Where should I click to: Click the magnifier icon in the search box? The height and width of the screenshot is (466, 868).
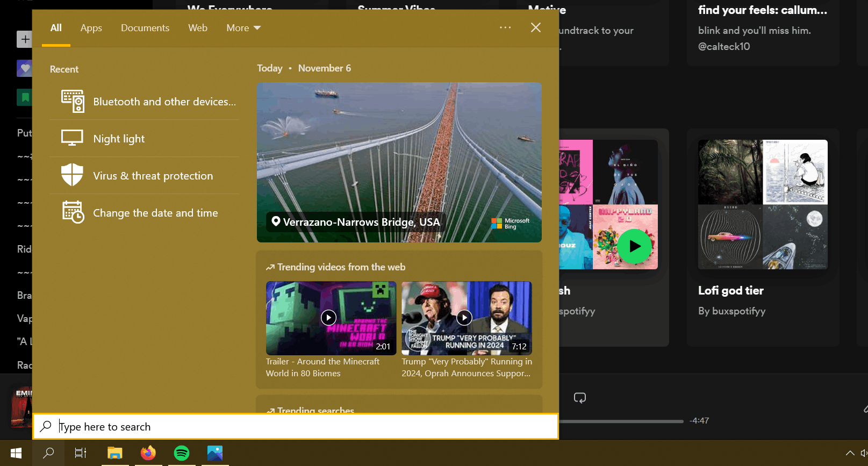click(x=46, y=426)
